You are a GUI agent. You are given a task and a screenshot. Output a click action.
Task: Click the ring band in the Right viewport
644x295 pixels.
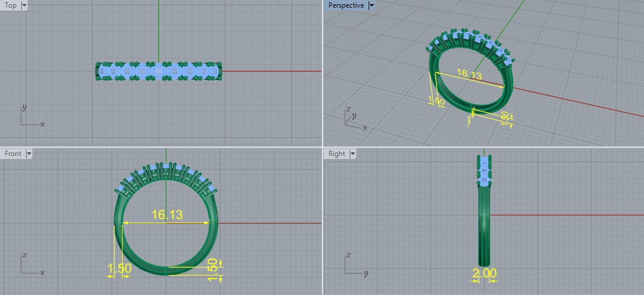point(484,226)
